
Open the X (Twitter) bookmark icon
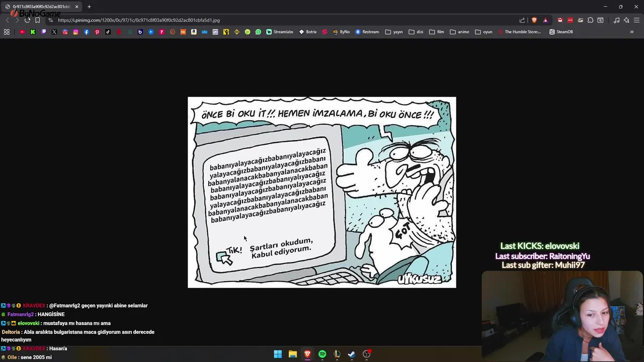[x=54, y=32]
